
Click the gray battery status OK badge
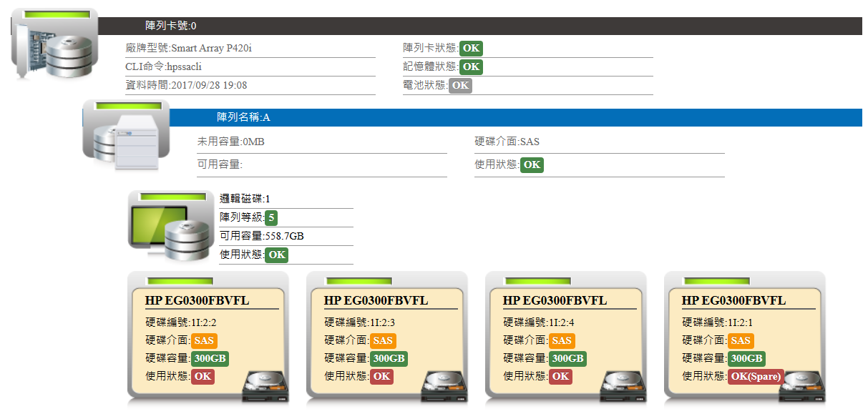460,86
